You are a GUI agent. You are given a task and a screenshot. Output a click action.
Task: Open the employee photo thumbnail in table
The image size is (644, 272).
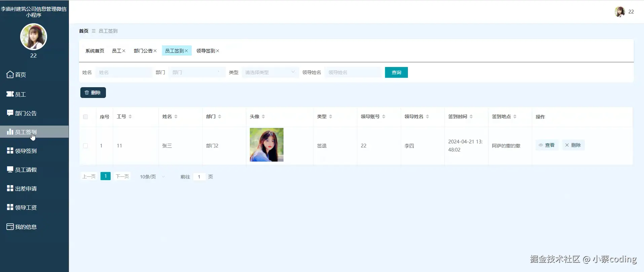[267, 145]
